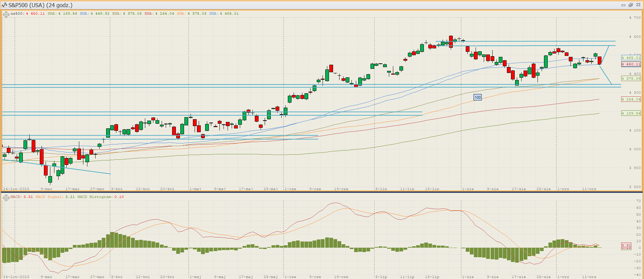Restore down the S&P500 chart window
The image size is (644, 279).
pyautogui.click(x=630, y=5)
